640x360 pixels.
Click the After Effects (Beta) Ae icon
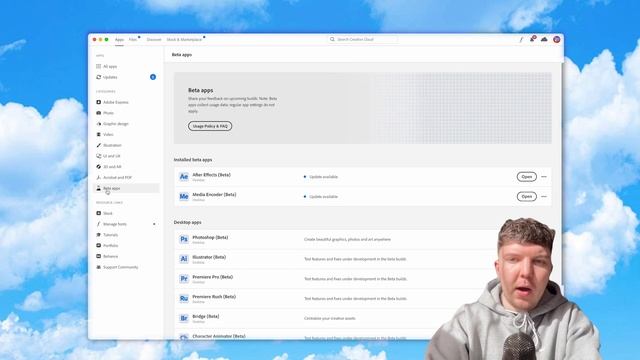click(184, 177)
